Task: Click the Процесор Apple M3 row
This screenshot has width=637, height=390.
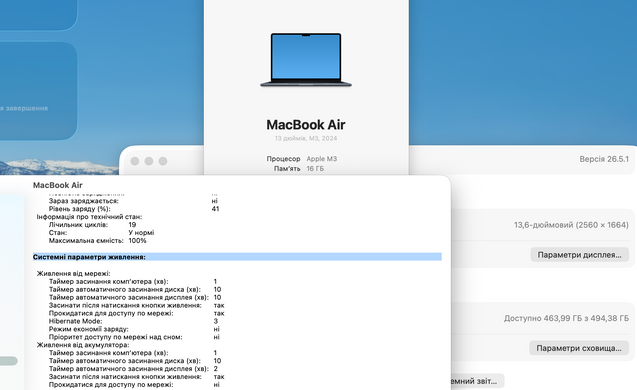Action: tap(302, 159)
